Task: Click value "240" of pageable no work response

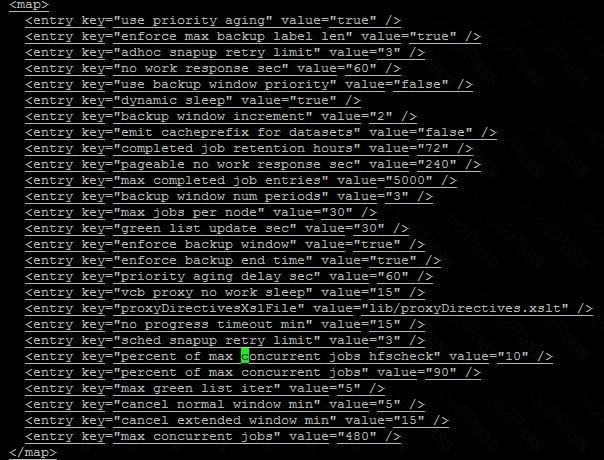Action: [437, 165]
